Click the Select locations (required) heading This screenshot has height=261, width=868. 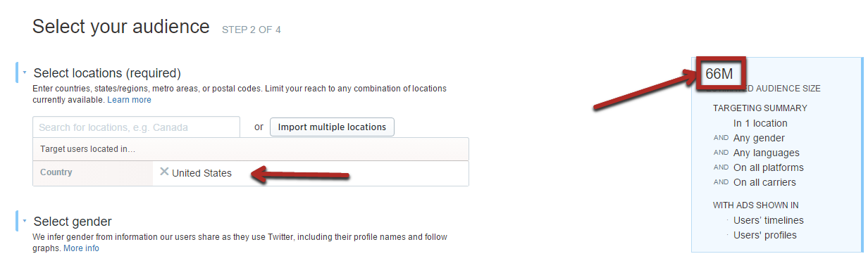click(x=107, y=73)
